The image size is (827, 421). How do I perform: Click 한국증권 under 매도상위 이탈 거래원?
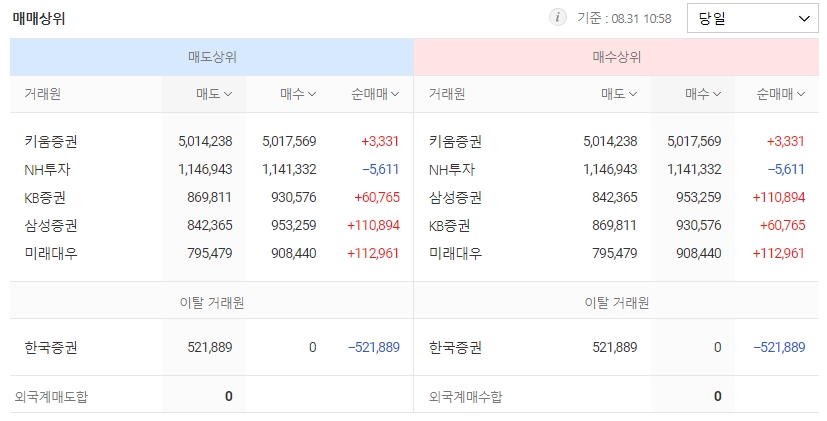pos(51,347)
